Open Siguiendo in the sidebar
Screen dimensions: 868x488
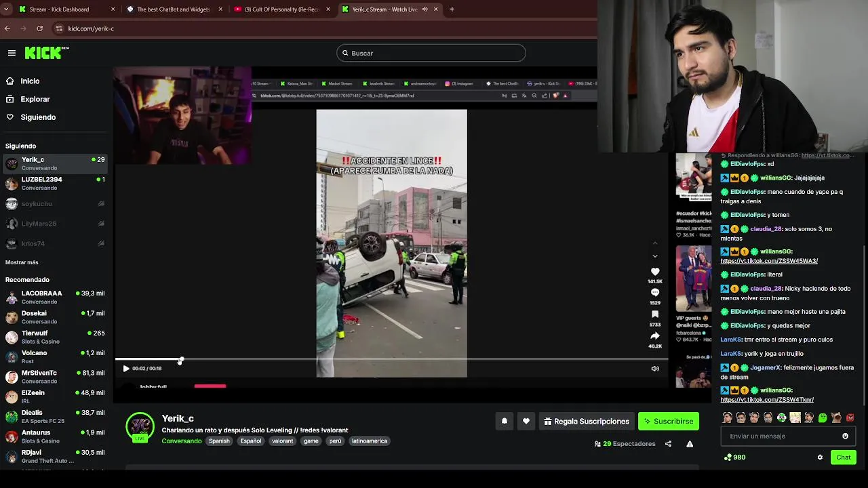coord(38,117)
